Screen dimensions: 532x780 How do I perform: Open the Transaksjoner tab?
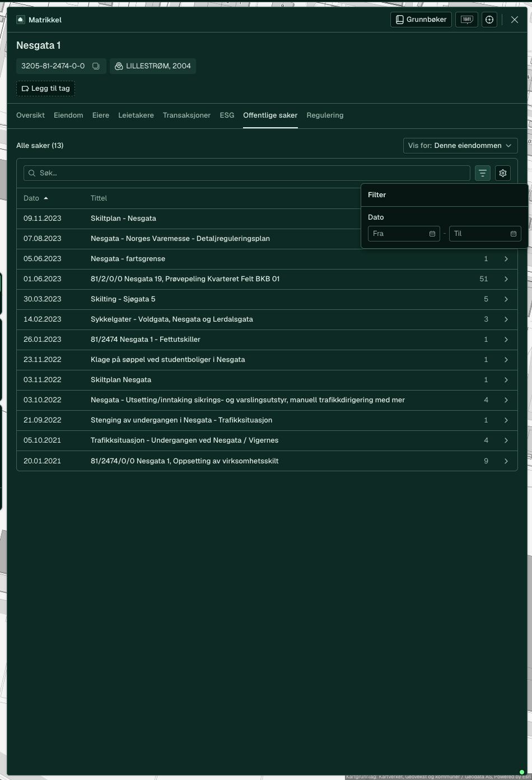(x=186, y=115)
